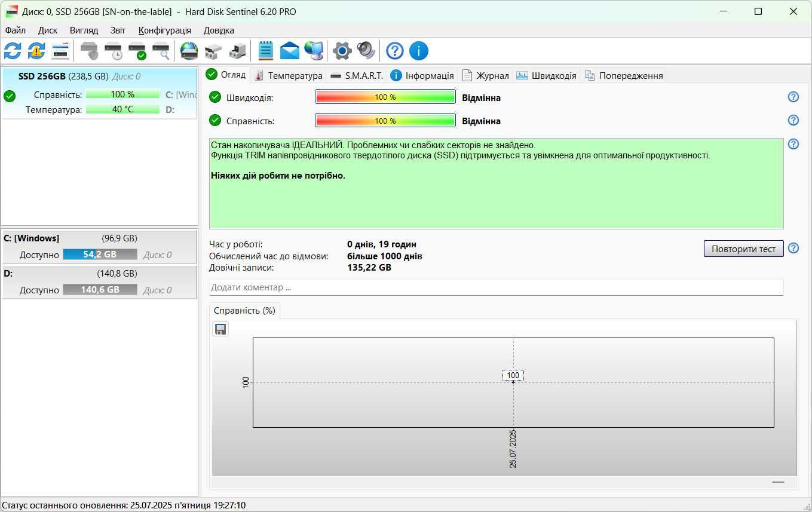Click the green status description text box
Image resolution: width=812 pixels, height=512 pixels.
point(496,183)
